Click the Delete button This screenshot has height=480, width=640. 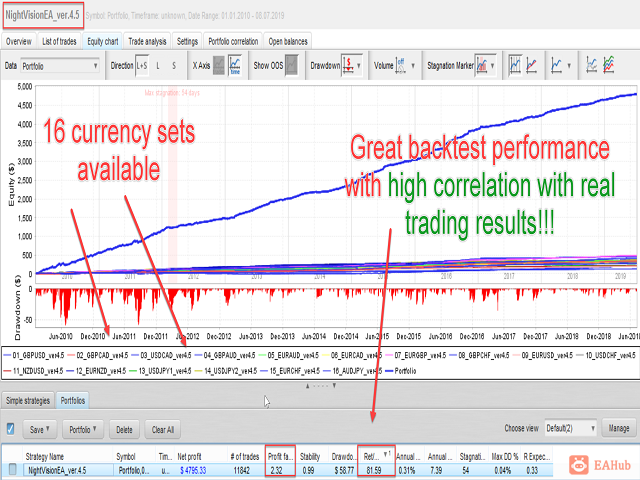[124, 429]
